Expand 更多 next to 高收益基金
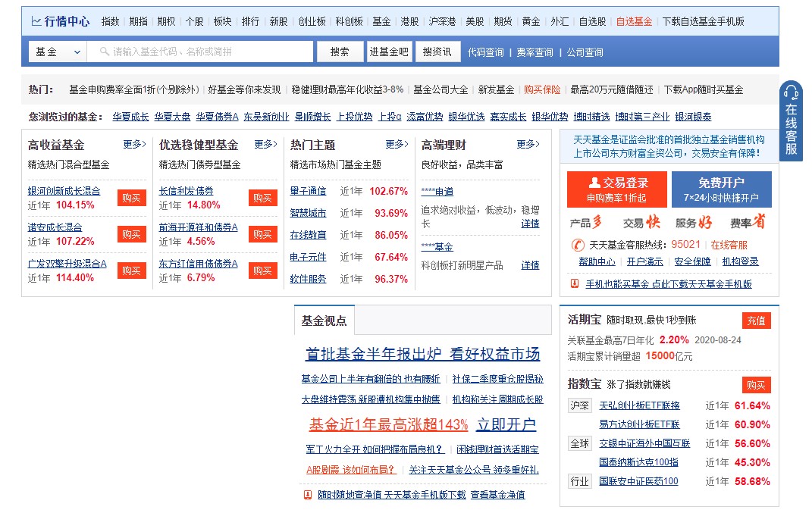The width and height of the screenshot is (812, 510). tap(135, 144)
